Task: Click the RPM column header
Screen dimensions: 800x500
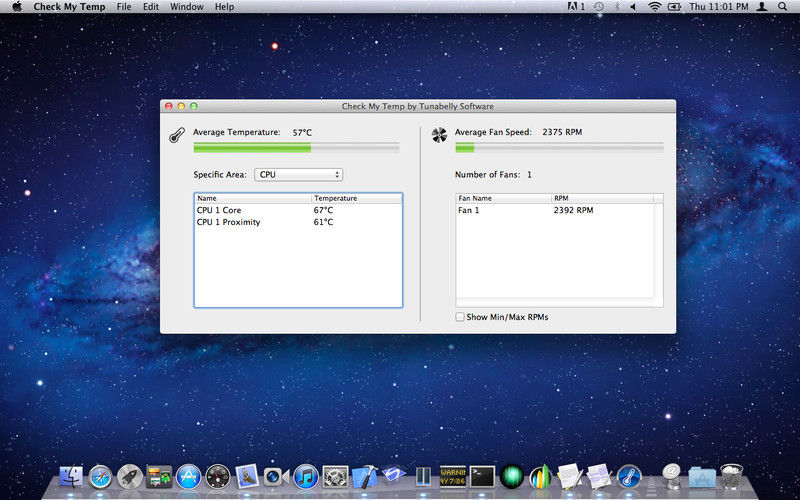Action: point(602,198)
